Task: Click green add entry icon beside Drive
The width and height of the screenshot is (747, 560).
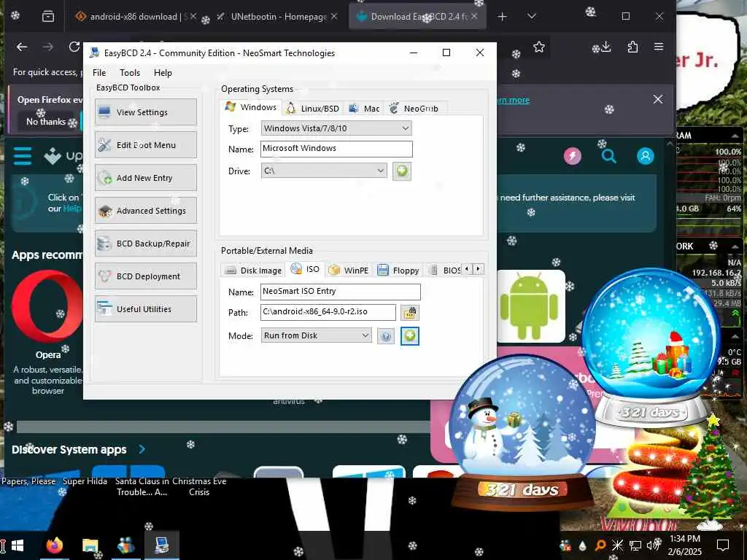Action: point(402,171)
